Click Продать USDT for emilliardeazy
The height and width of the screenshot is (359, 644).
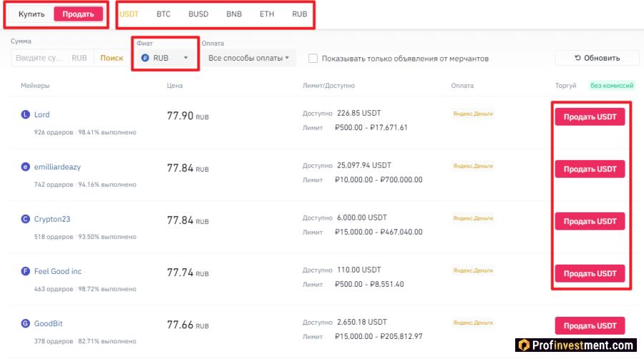[590, 169]
